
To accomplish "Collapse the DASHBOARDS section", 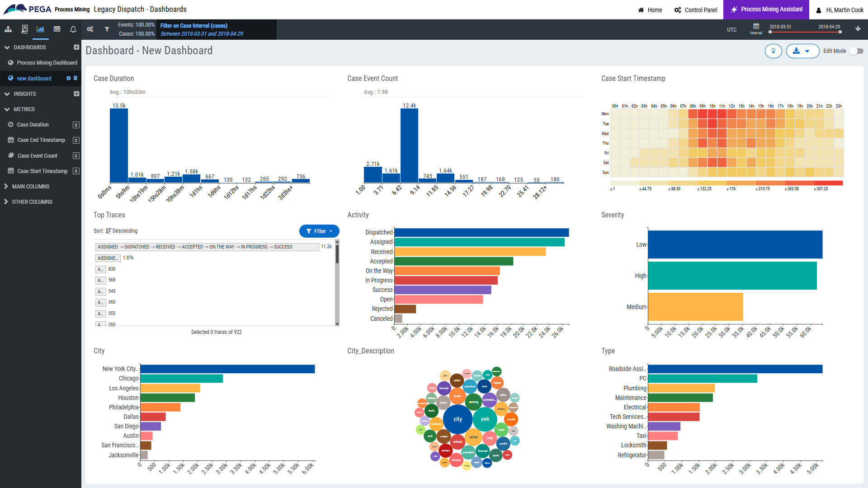I will click(7, 47).
